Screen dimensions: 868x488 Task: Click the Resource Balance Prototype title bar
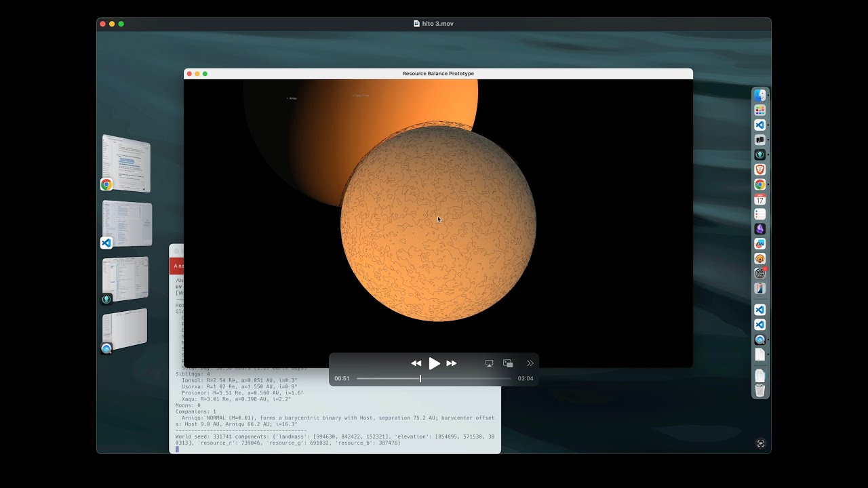coord(438,73)
